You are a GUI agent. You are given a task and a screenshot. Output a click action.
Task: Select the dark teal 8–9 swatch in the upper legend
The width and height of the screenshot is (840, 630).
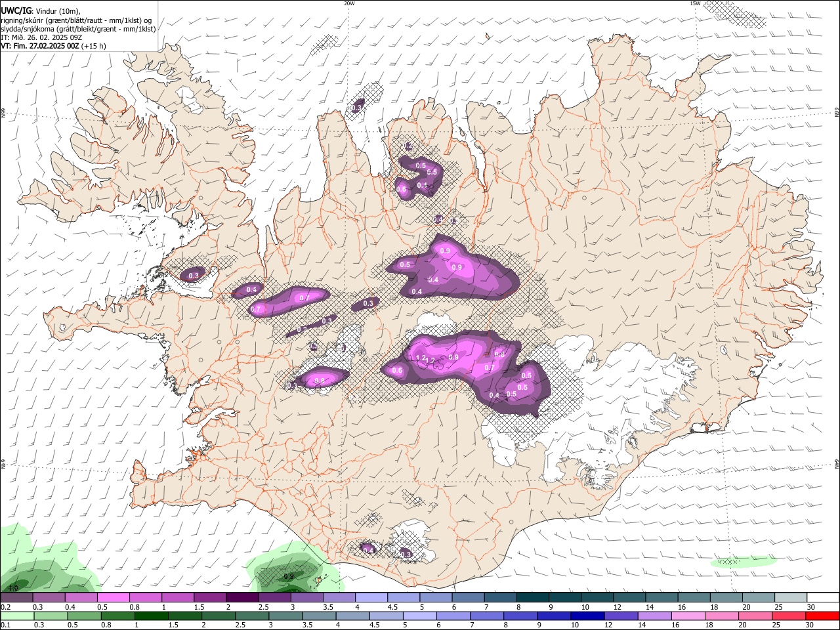click(x=532, y=597)
